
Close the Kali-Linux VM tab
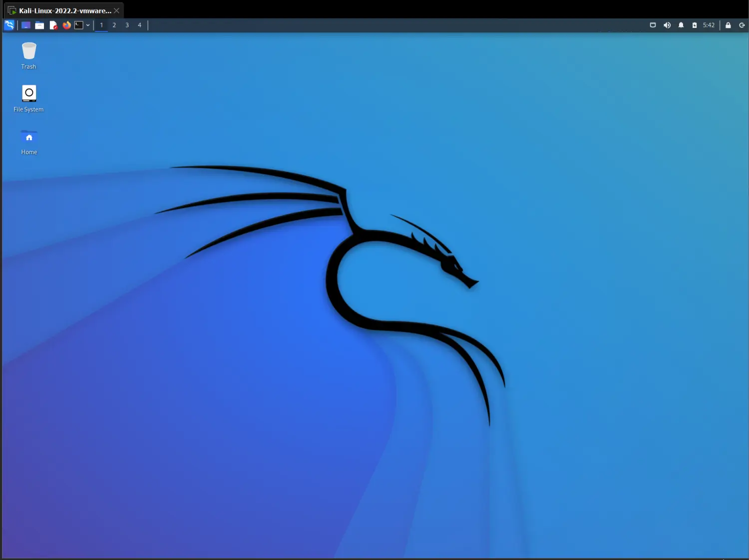(x=116, y=10)
